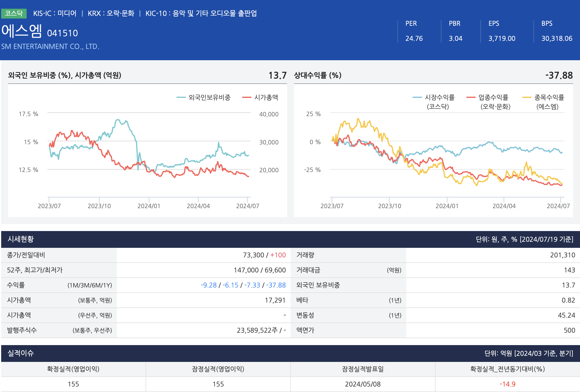Image resolution: width=580 pixels, height=392 pixels.
Task: Click the BPS value 30,318.06
Action: point(557,39)
